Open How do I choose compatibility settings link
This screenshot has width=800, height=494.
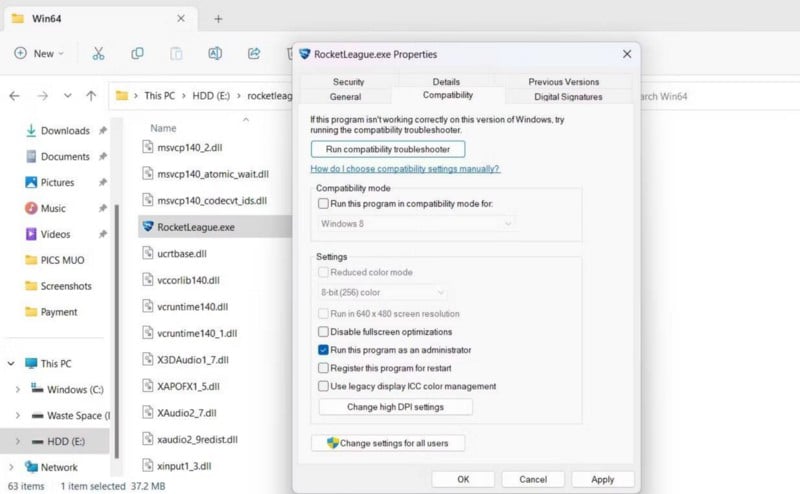[405, 169]
